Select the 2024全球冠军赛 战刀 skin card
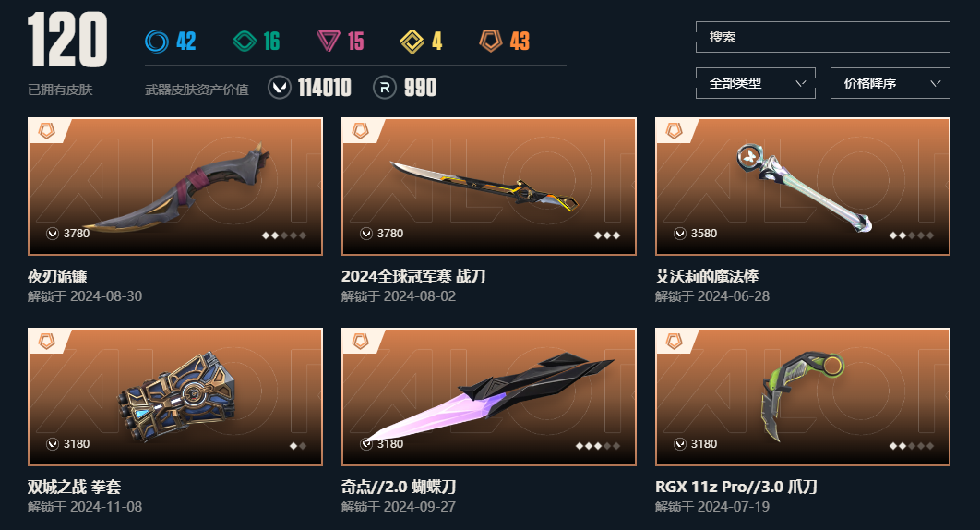 pyautogui.click(x=489, y=187)
